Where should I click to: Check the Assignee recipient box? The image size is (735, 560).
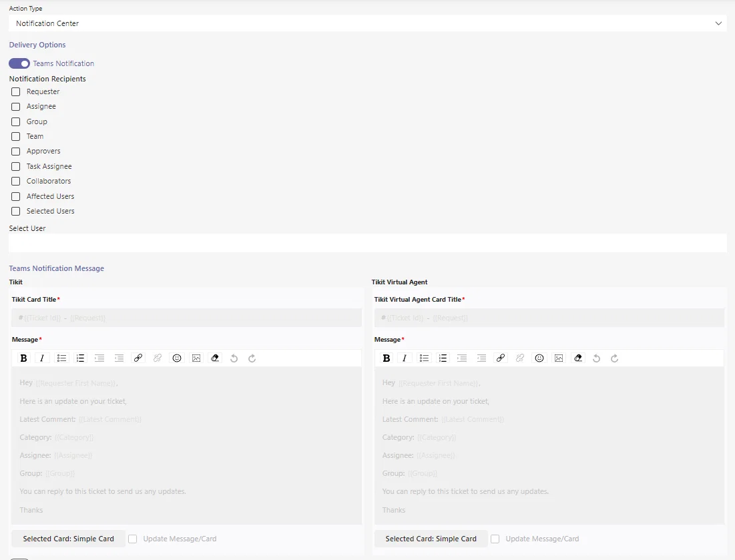(15, 107)
